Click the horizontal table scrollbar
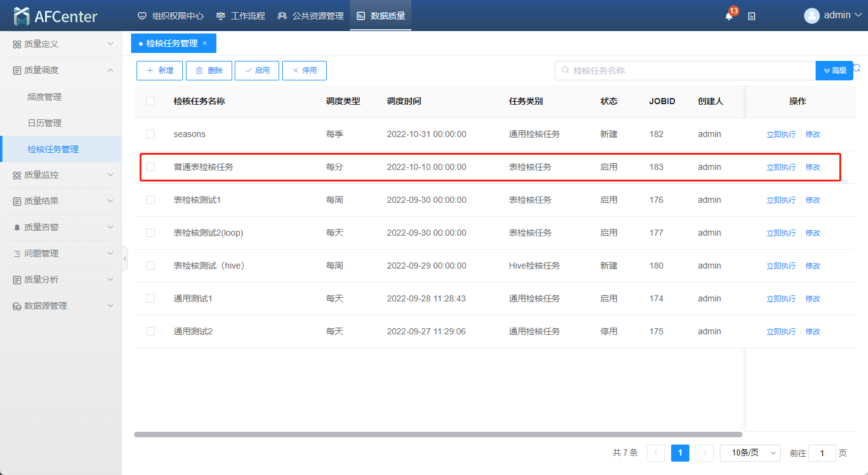Viewport: 868px width, 475px height. coord(438,434)
